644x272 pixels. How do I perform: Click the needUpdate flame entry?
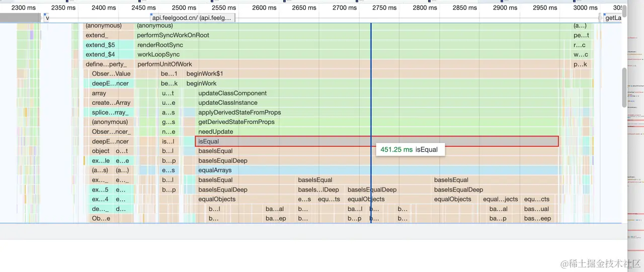tap(378, 131)
